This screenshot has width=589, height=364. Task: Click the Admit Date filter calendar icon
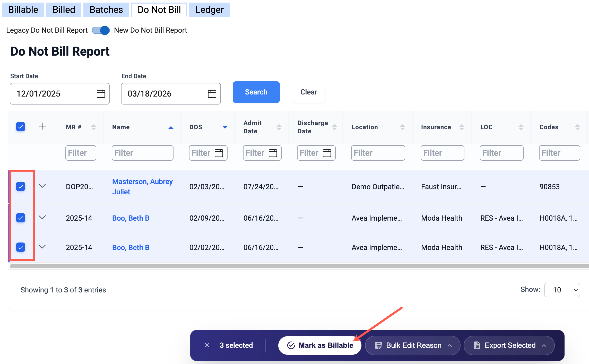[273, 153]
